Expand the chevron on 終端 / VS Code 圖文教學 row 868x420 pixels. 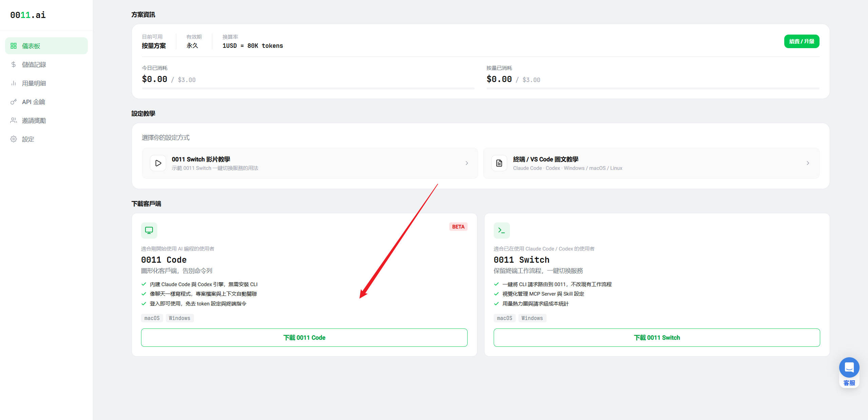(808, 163)
